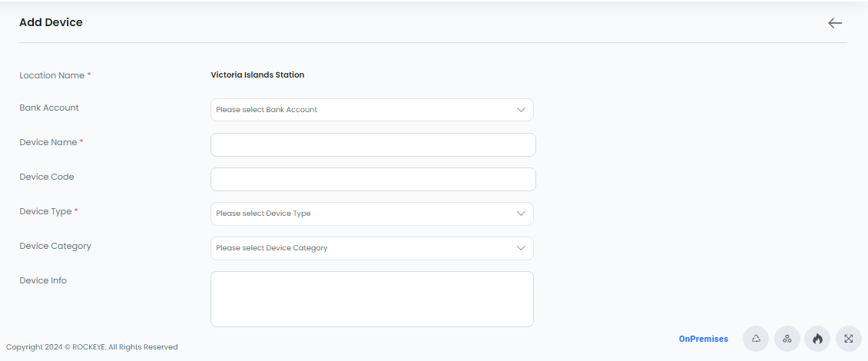Go back using the left arrow icon

click(835, 23)
